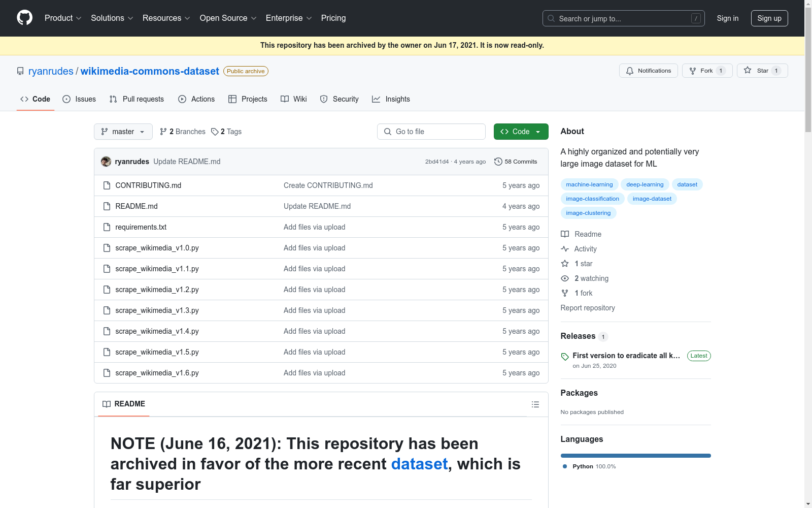
Task: Click Report repository link
Action: point(588,308)
